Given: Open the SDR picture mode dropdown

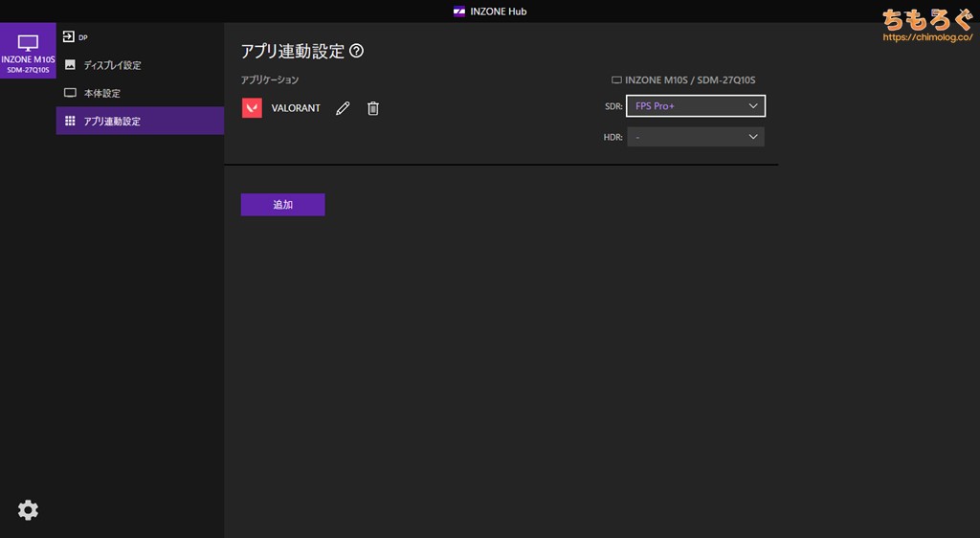Looking at the screenshot, I should pyautogui.click(x=696, y=106).
